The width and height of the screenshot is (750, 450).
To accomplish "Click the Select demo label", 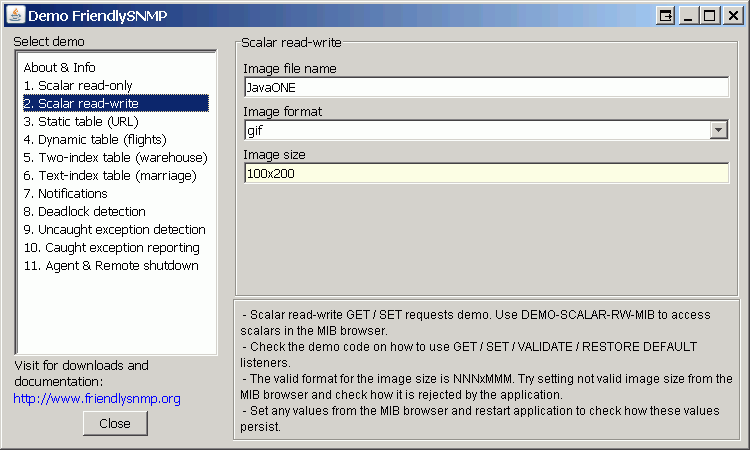I will 49,42.
